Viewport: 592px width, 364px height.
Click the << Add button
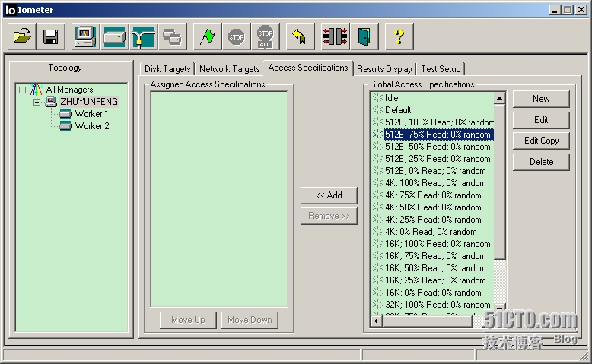tap(329, 195)
